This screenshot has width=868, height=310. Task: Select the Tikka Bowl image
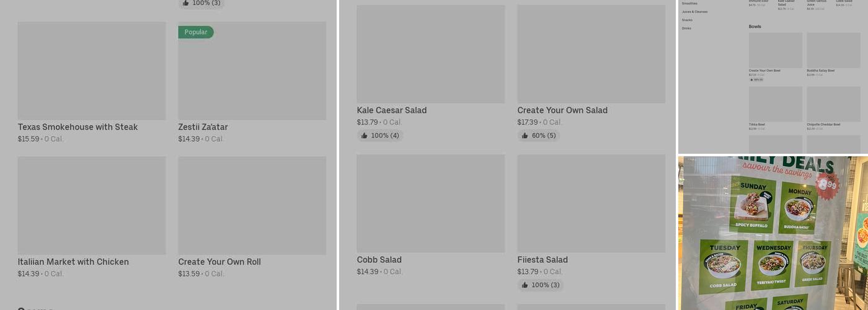776,104
